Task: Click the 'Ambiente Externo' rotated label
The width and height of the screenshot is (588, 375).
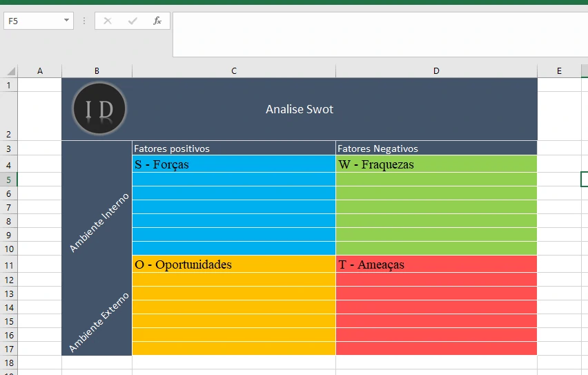Action: point(99,323)
